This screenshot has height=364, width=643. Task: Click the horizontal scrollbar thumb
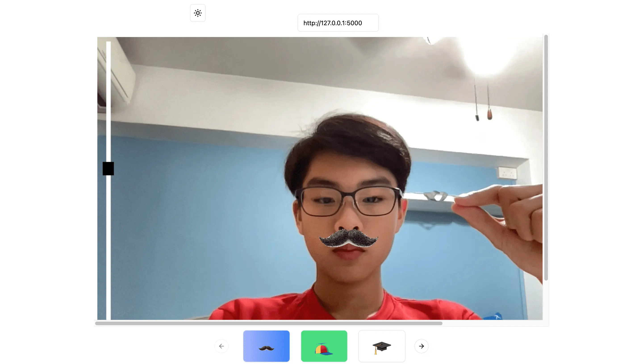(x=268, y=323)
